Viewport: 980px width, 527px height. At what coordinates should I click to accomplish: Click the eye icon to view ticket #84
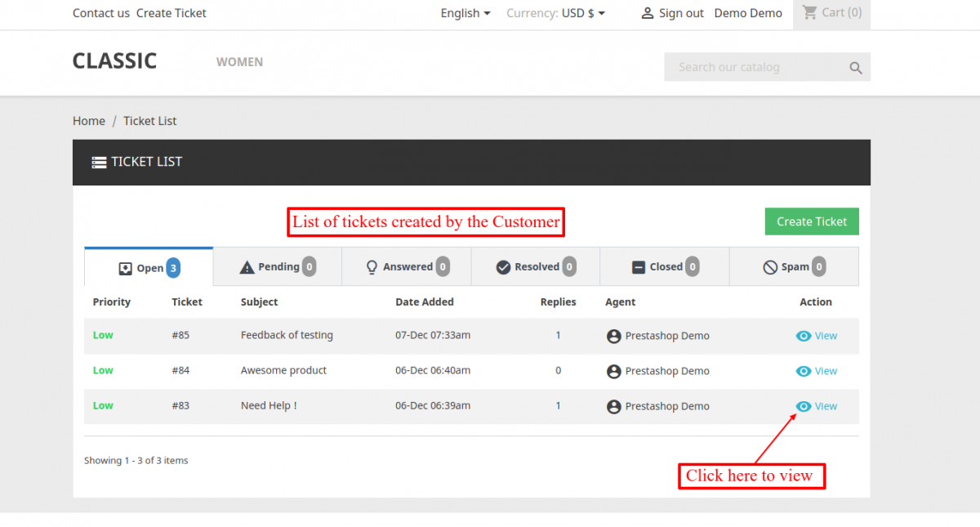tap(803, 371)
